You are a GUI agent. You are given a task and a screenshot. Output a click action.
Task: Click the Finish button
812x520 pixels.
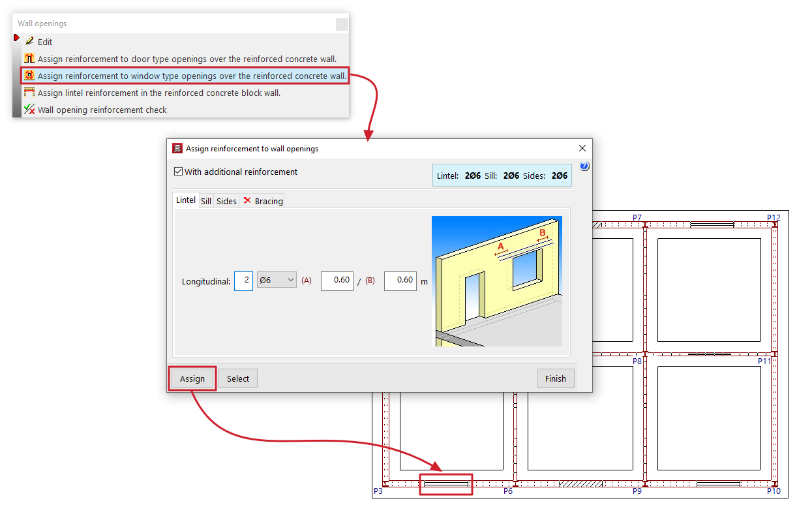click(556, 378)
